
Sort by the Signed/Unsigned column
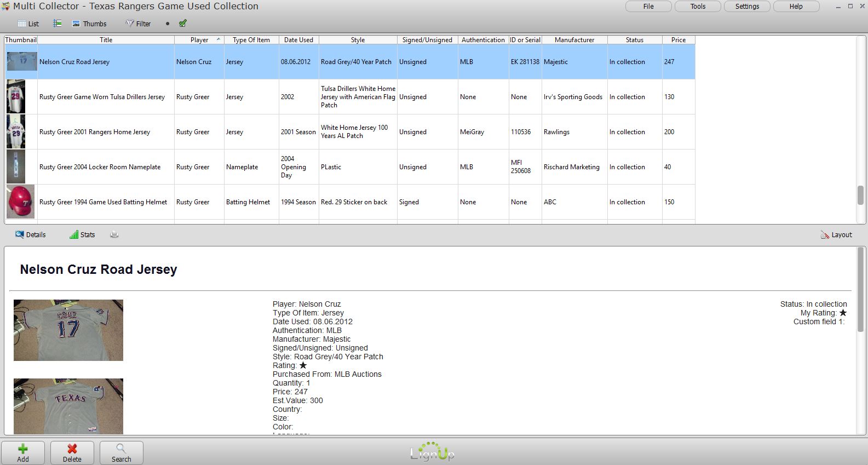coord(428,40)
